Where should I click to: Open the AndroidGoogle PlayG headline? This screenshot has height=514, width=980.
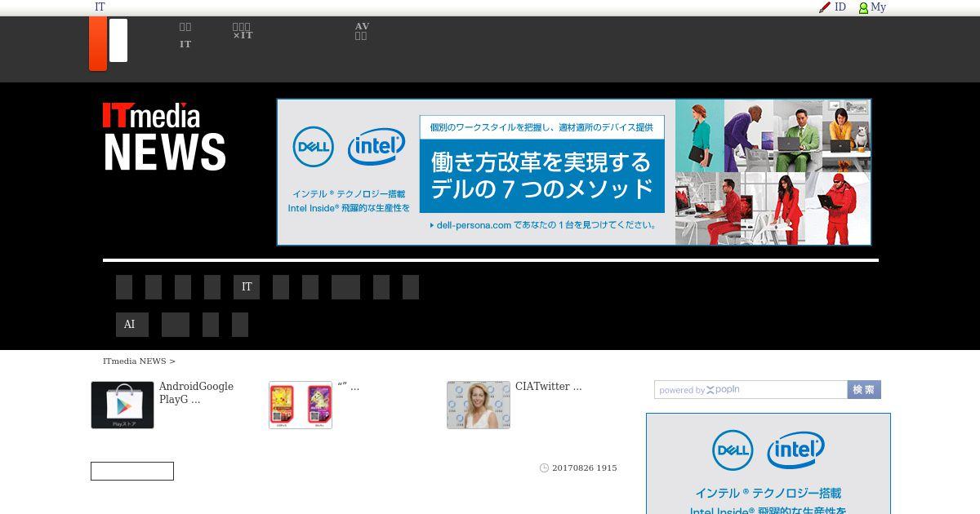[x=196, y=393]
